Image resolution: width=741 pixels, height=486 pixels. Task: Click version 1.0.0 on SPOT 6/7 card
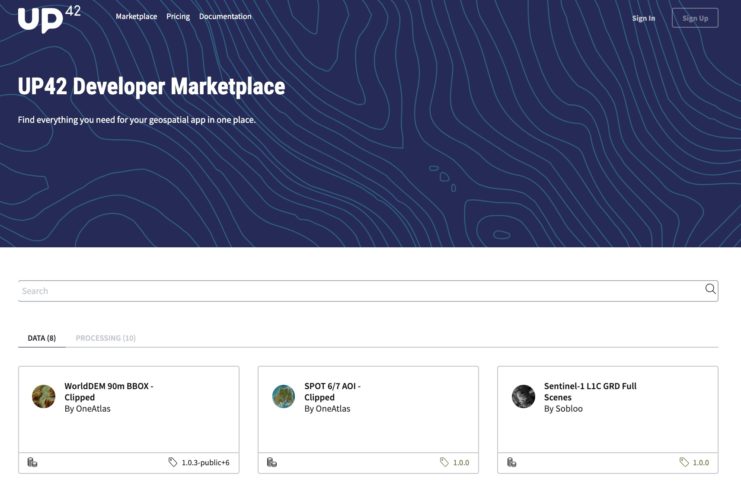pos(461,463)
